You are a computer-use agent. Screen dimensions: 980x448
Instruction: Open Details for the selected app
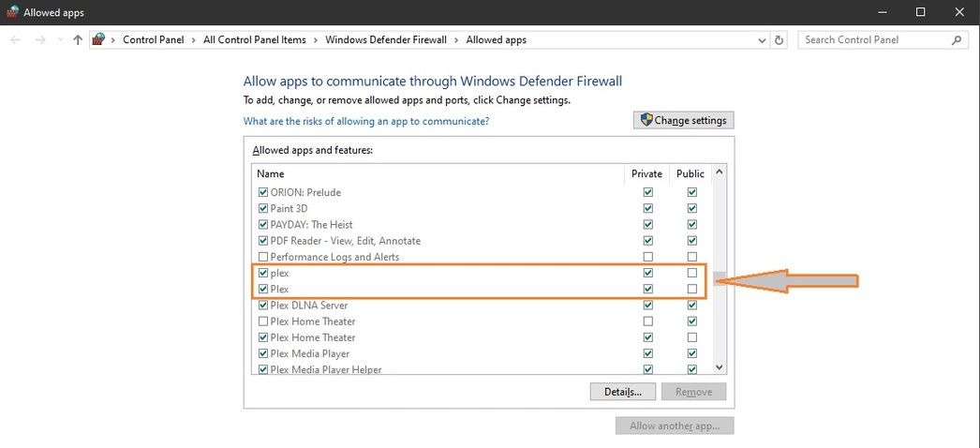(x=623, y=392)
